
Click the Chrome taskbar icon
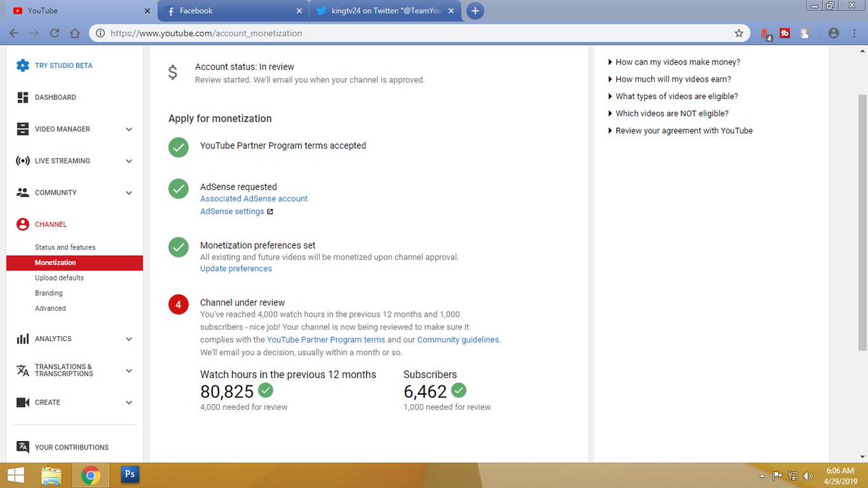(x=90, y=475)
